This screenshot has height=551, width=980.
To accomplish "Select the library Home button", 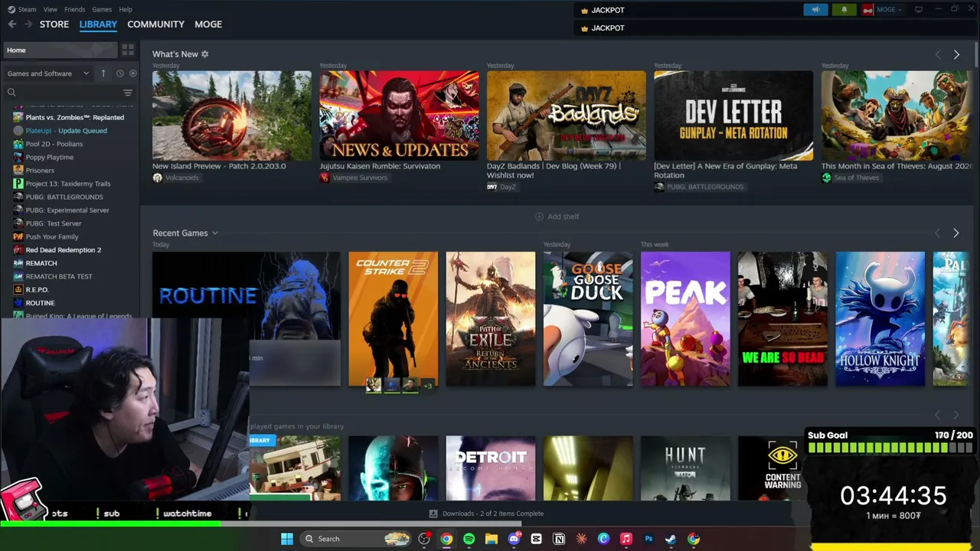I will tap(60, 50).
